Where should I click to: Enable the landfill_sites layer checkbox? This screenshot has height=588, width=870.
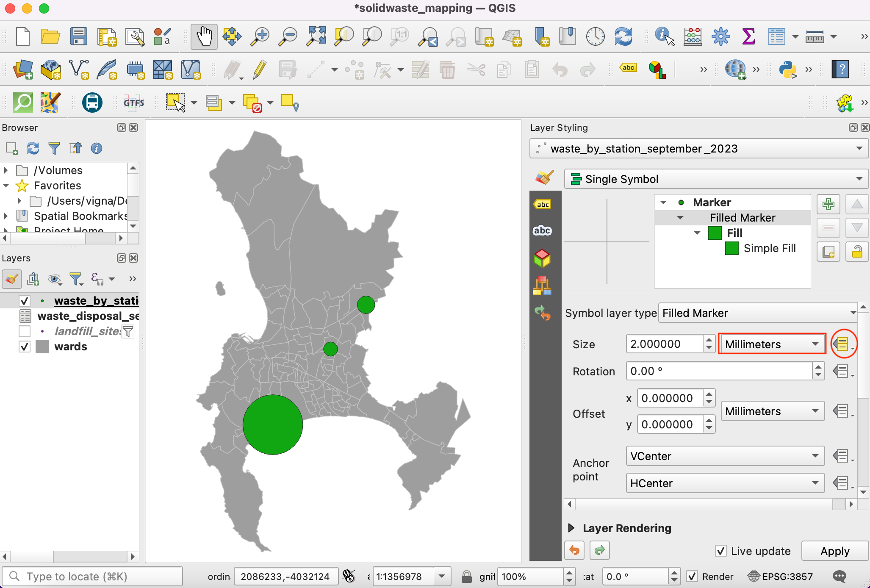25,331
